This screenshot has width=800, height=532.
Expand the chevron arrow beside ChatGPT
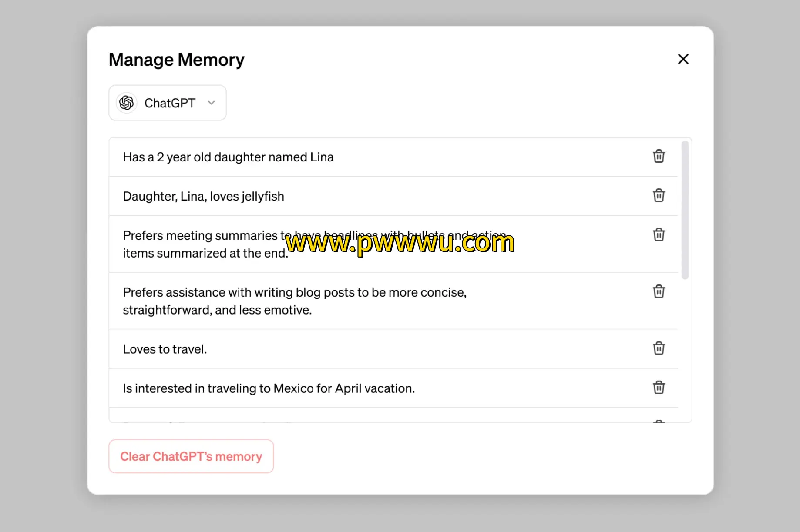click(x=212, y=103)
